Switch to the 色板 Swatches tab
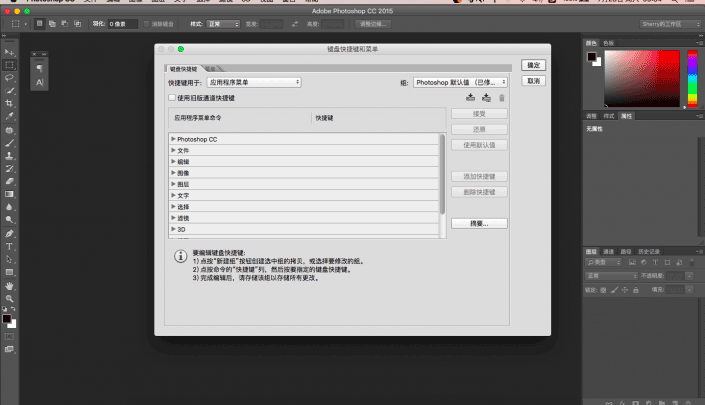705x405 pixels. (609, 43)
